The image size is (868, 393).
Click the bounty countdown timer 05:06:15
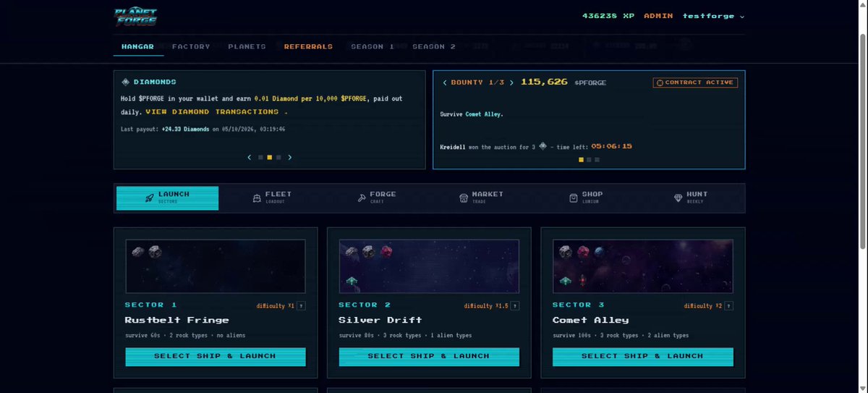[611, 146]
